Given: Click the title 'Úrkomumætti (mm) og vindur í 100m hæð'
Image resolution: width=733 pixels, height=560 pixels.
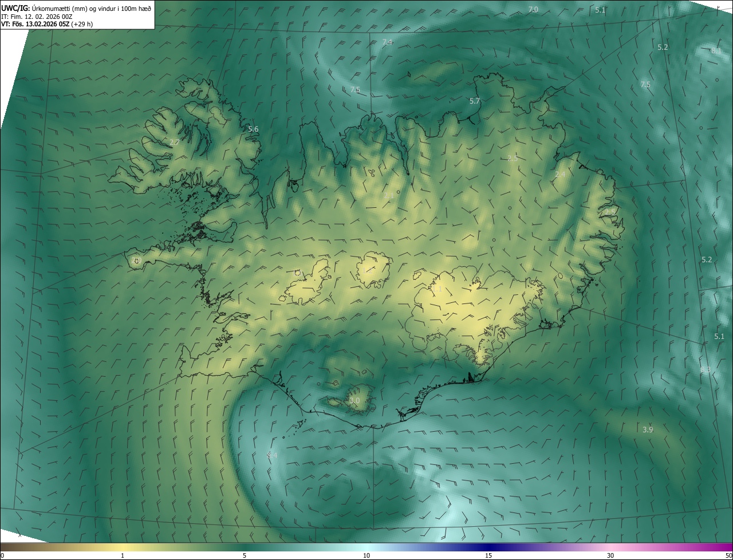Looking at the screenshot, I should coord(90,8).
